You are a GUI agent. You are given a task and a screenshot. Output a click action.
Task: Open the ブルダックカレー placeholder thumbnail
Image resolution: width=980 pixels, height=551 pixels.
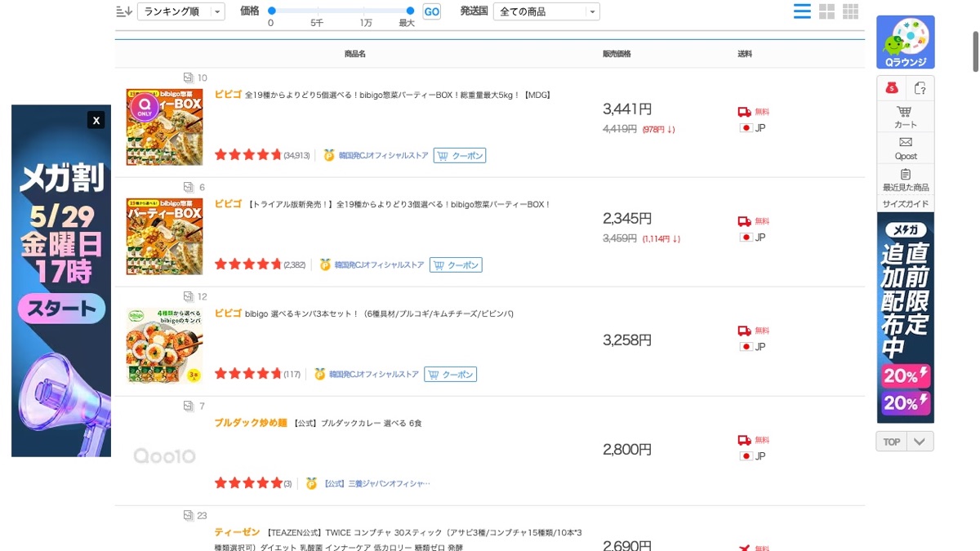click(x=164, y=455)
